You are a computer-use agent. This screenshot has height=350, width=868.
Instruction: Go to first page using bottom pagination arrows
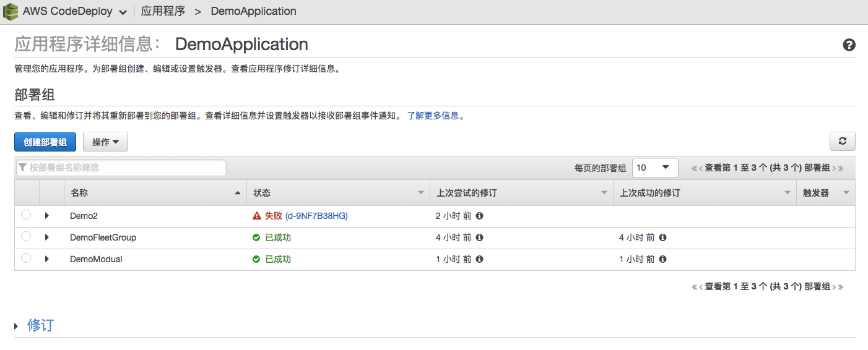tap(695, 287)
